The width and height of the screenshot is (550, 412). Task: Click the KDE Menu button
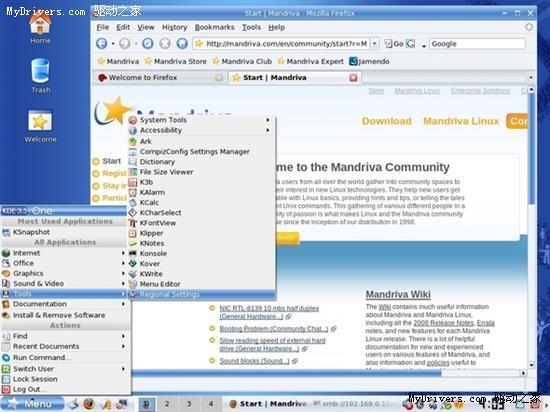(32, 404)
